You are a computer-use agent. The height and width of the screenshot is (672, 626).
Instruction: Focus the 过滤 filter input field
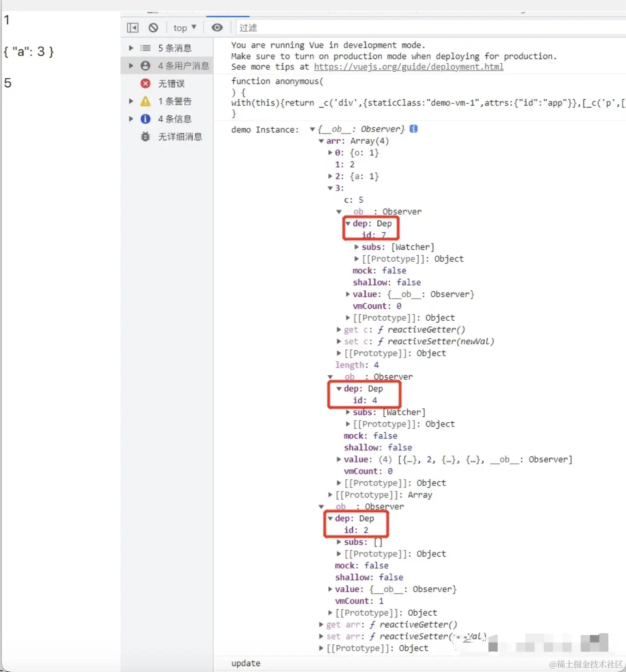[431, 28]
